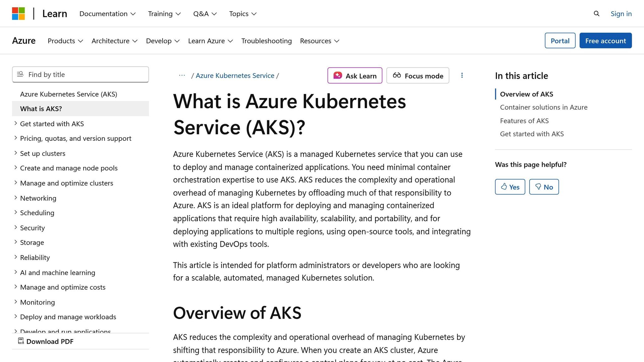Click the Sign in link

click(x=621, y=14)
